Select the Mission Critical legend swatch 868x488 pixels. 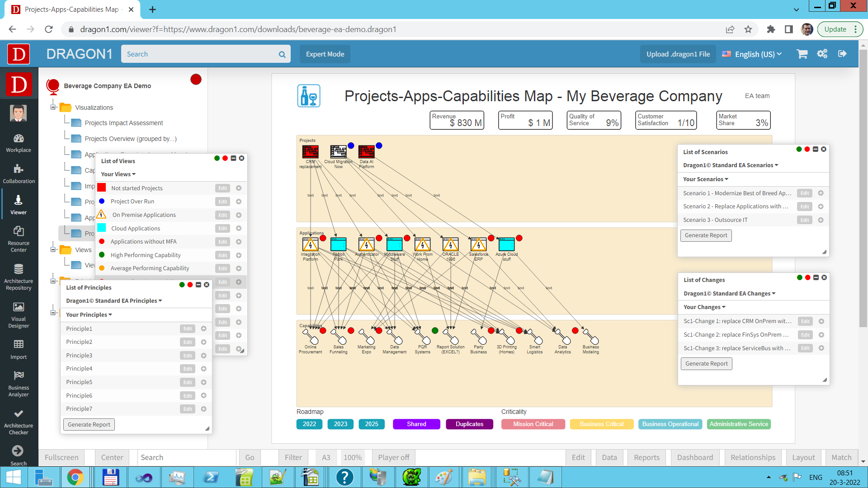coord(533,424)
